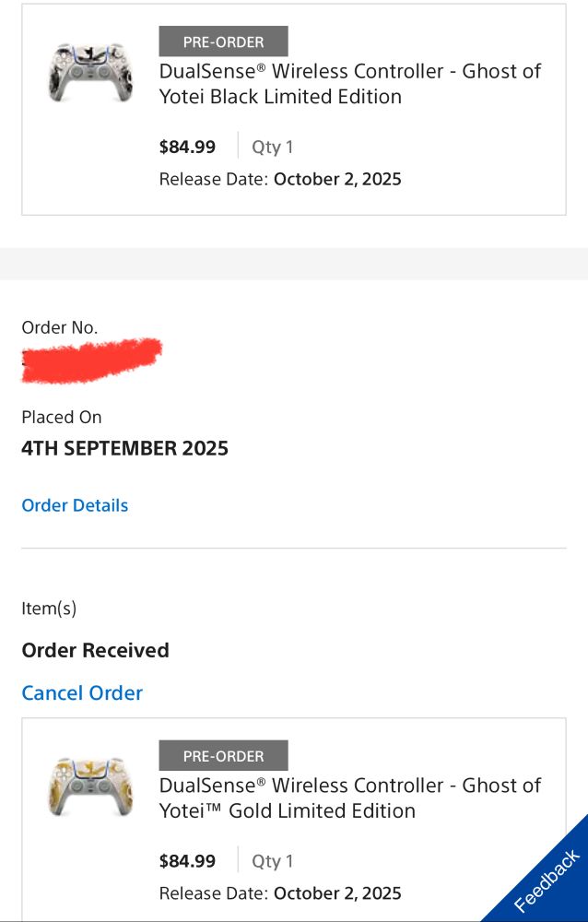Click the Black Limited Edition controller thumbnail
The height and width of the screenshot is (922, 588).
(x=90, y=72)
